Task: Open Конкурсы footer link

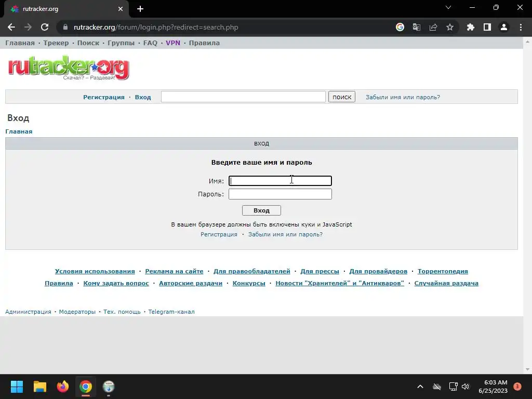Action: (x=249, y=283)
